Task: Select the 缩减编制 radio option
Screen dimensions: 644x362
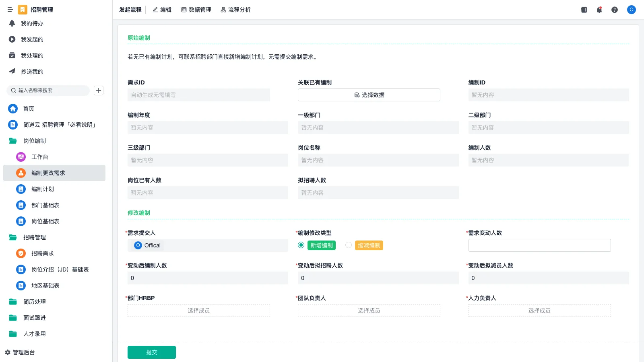Action: (349, 245)
